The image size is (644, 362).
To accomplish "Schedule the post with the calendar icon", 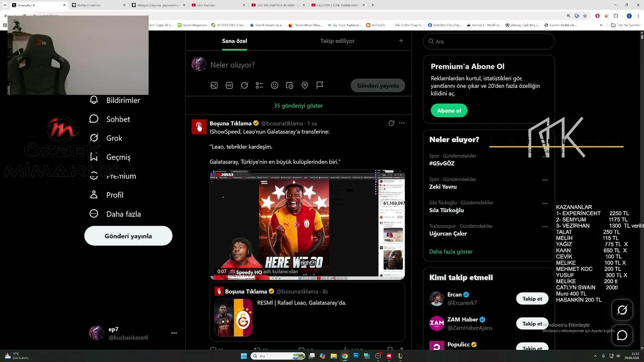I will point(290,85).
